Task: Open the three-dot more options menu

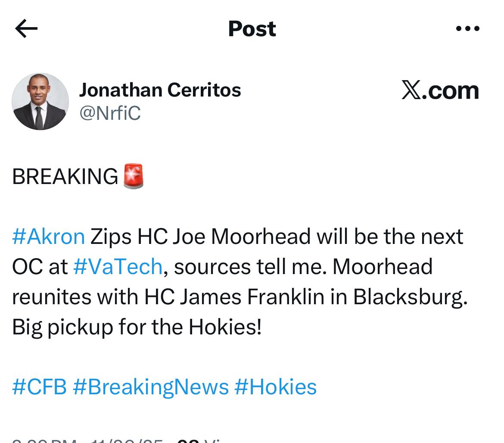Action: (467, 29)
